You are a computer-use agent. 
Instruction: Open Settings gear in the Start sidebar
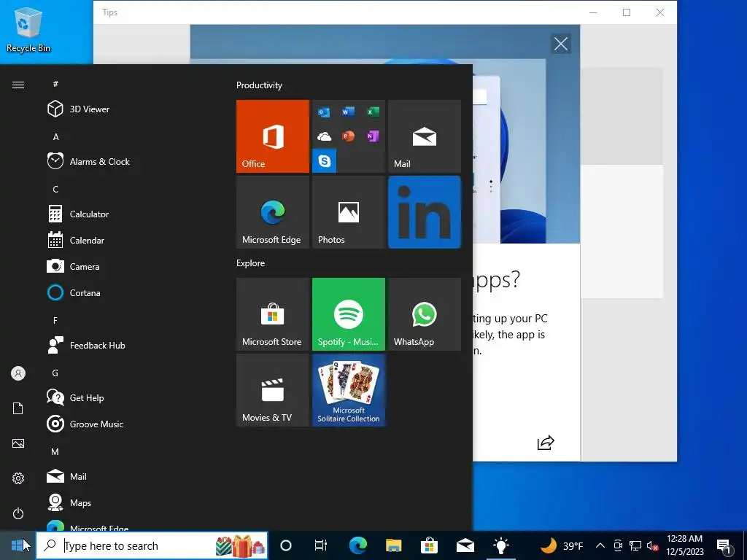18,478
